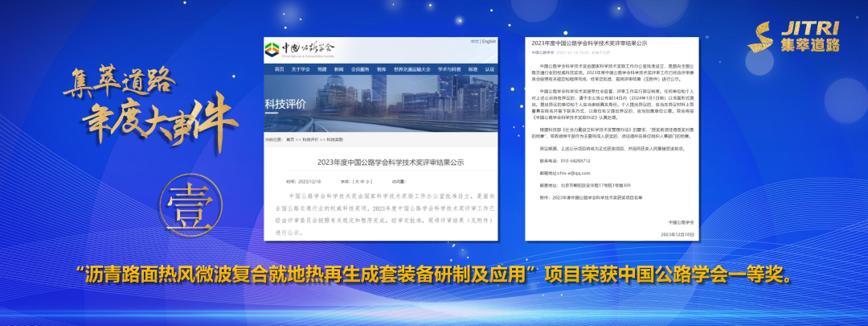Click the 集萃道路 gold calligraphy title
This screenshot has height=326, width=868.
coord(120,83)
